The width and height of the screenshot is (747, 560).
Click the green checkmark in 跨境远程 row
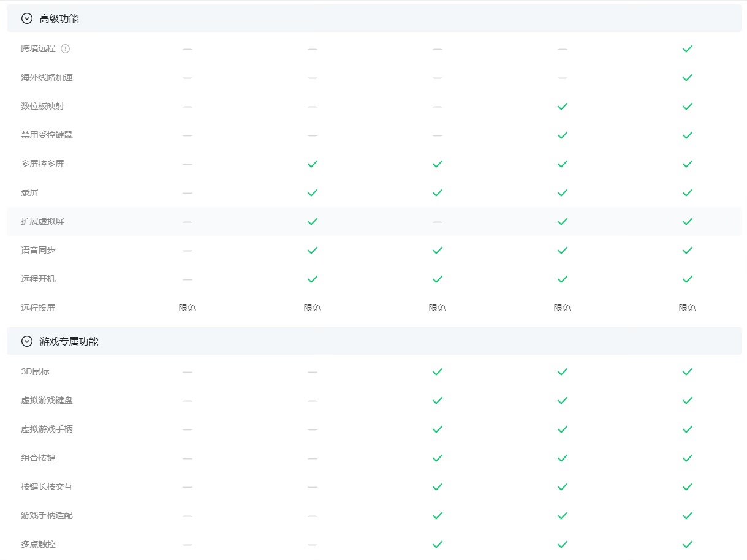pos(687,48)
